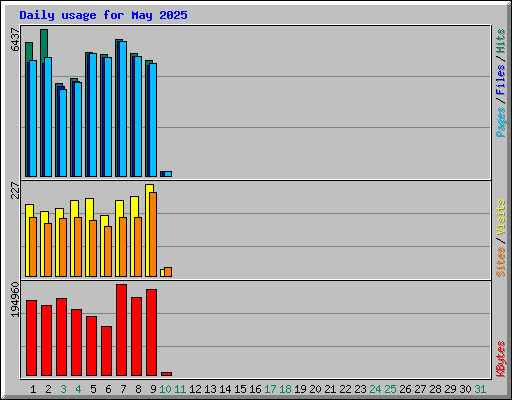Click the small orange sites bar for day 10
Viewport: 512px width, 400px height.
[x=168, y=272]
